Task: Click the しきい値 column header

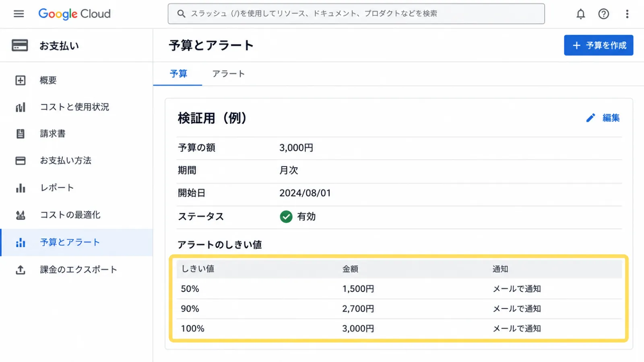Action: click(198, 269)
